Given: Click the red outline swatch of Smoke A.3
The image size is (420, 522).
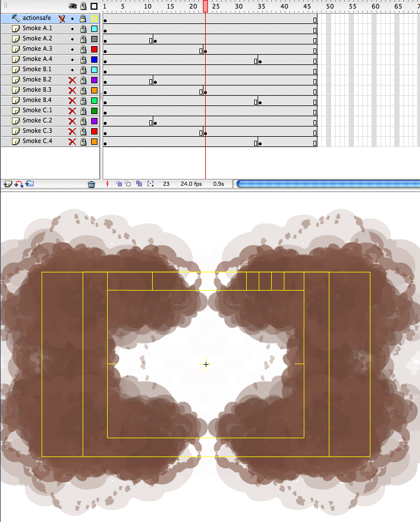Looking at the screenshot, I should point(94,49).
